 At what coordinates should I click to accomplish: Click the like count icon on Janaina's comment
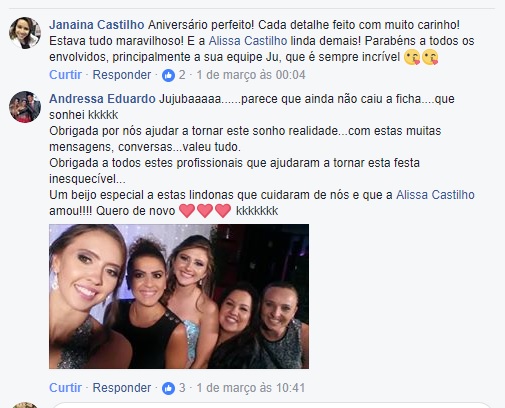click(x=168, y=75)
